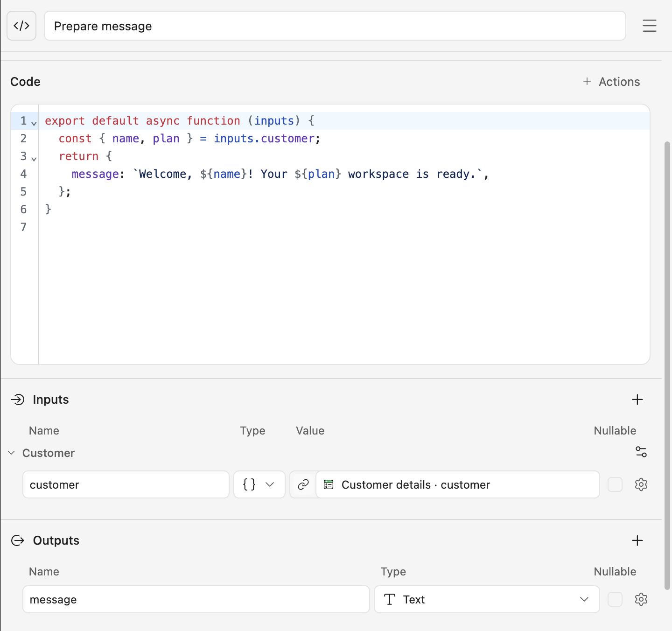Collapse the Customer input group

point(12,453)
